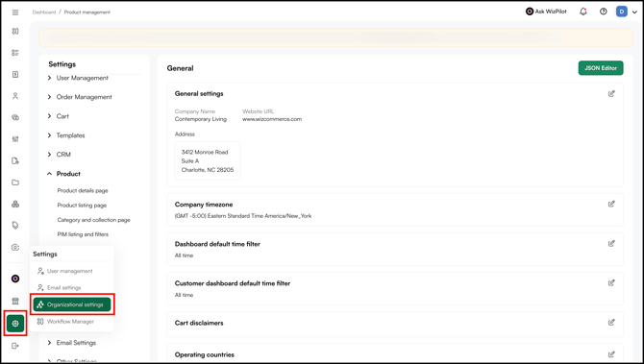Open the person icon in left sidebar
The height and width of the screenshot is (364, 644).
coord(15,96)
